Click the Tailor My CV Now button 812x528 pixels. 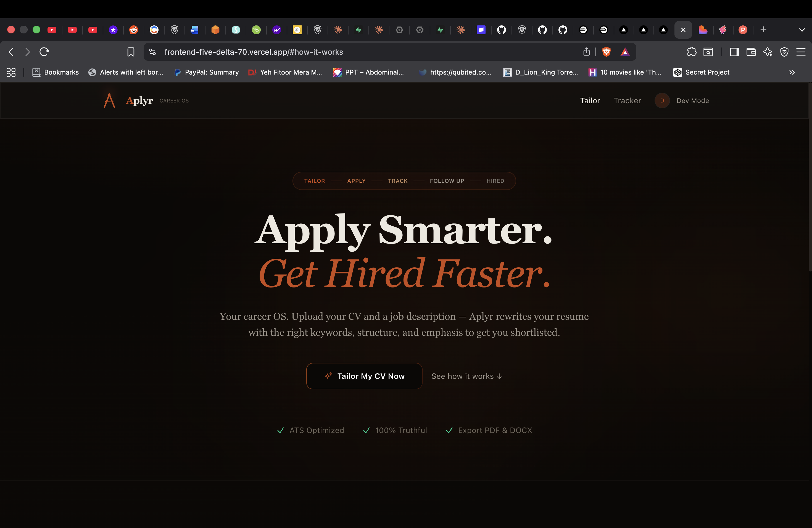coord(364,376)
